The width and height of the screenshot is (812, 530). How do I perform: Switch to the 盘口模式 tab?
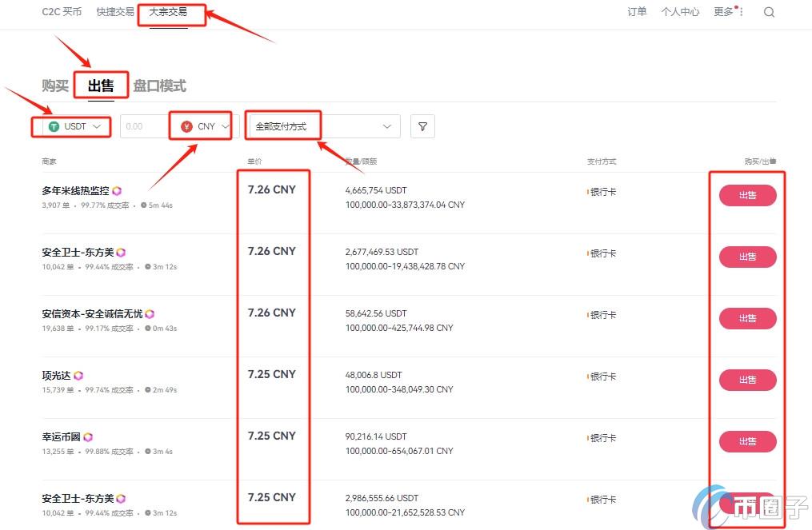[x=159, y=86]
